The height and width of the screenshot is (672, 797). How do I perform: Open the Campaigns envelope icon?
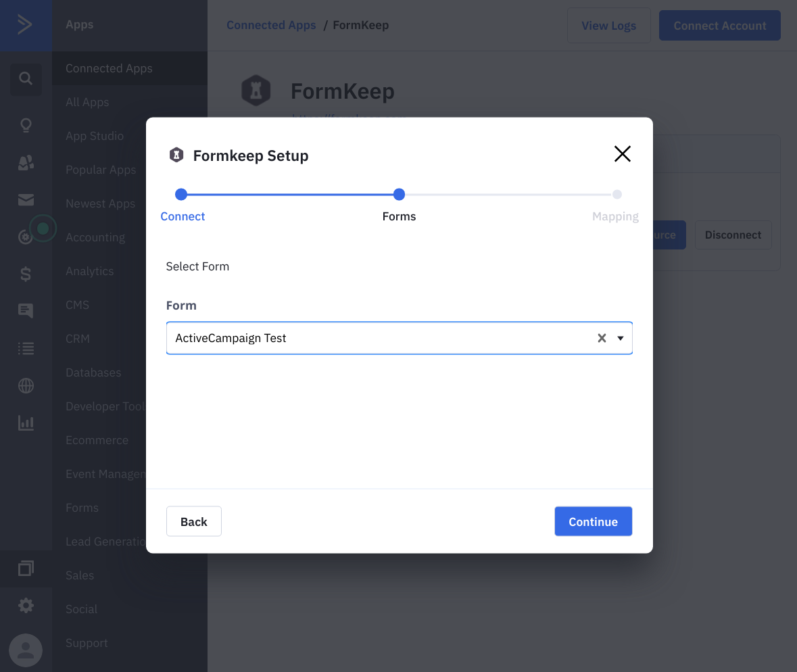click(26, 199)
